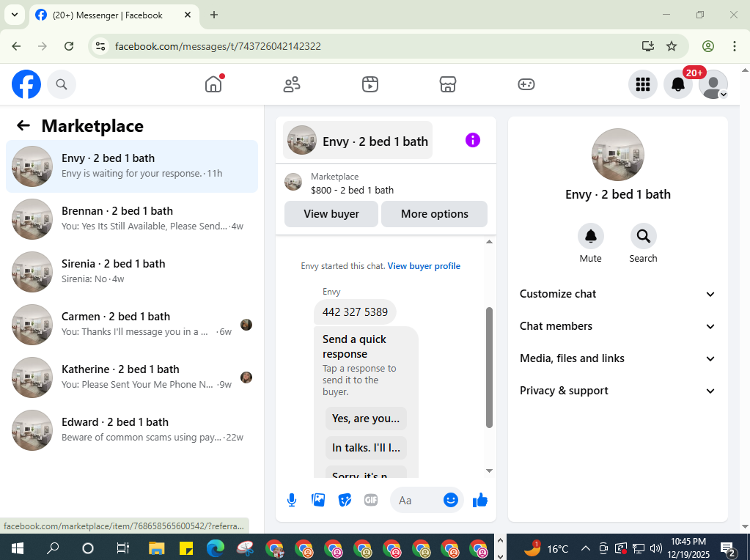750x560 pixels.
Task: Expand Chat members section
Action: tap(617, 326)
